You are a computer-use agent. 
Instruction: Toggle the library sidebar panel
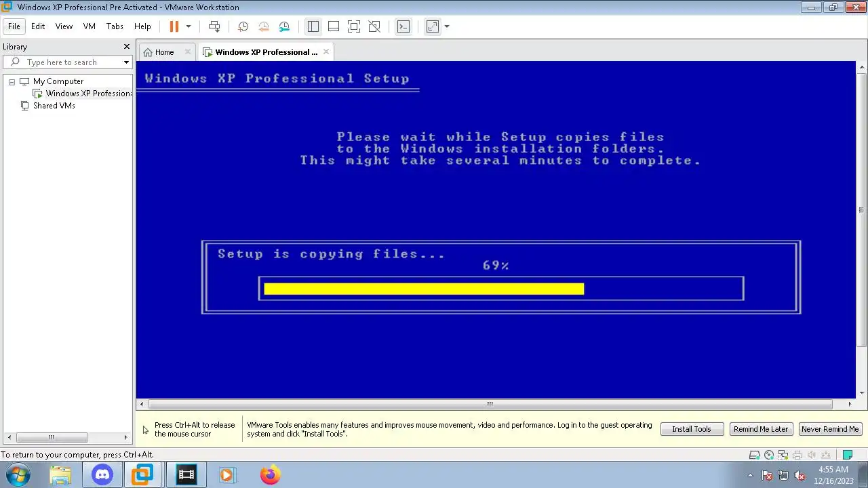click(x=313, y=26)
